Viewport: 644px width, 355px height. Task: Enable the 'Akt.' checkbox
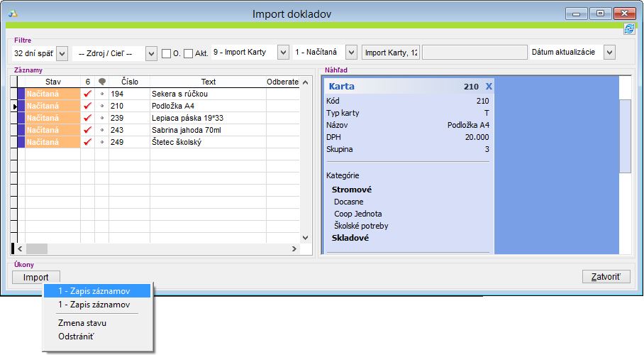pyautogui.click(x=189, y=53)
